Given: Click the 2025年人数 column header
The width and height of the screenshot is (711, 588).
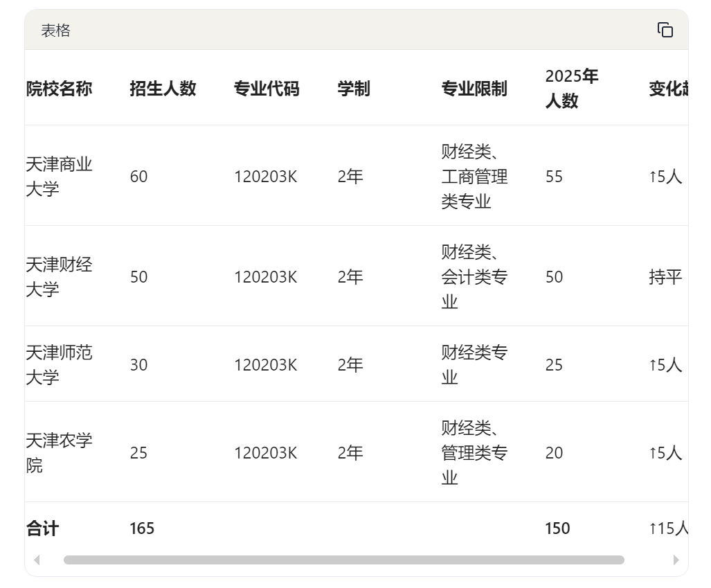Looking at the screenshot, I should pyautogui.click(x=572, y=89).
